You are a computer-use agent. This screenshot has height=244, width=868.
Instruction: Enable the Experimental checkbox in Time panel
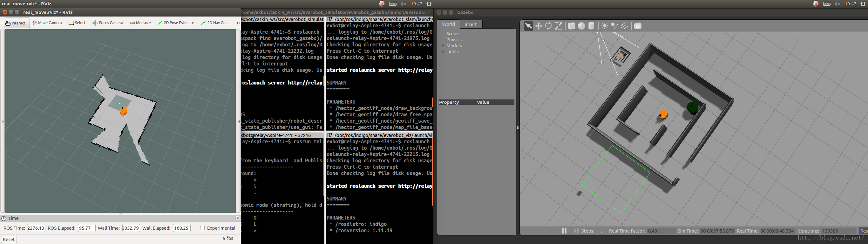(x=202, y=228)
